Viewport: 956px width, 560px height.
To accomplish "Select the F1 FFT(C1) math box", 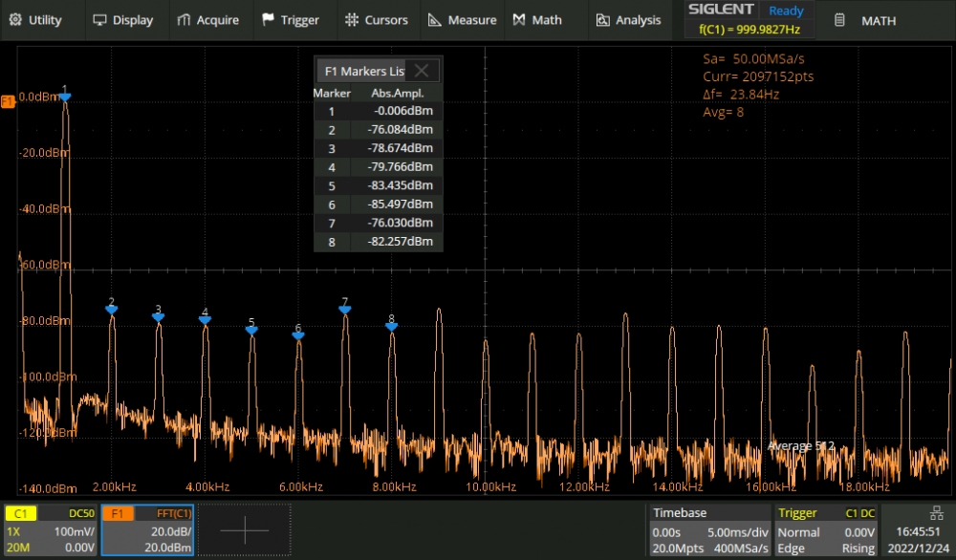I will point(147,530).
